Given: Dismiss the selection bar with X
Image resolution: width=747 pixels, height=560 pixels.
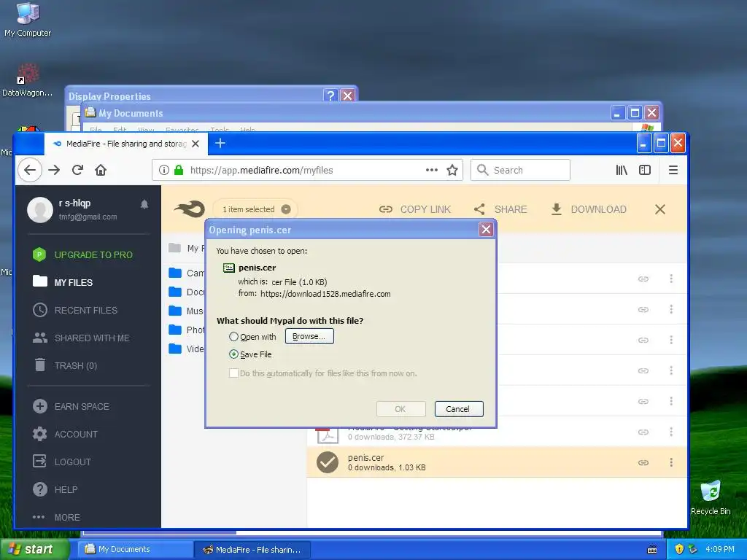Looking at the screenshot, I should (659, 209).
